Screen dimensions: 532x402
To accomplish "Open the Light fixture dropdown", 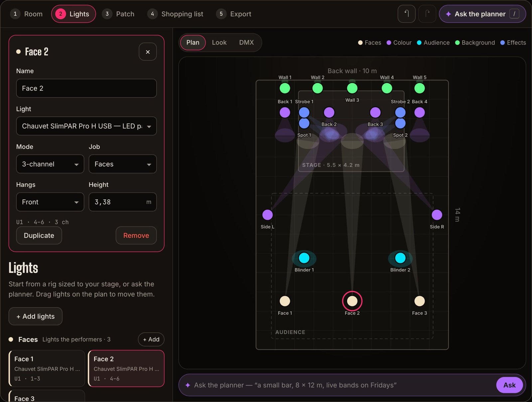I will coord(86,126).
